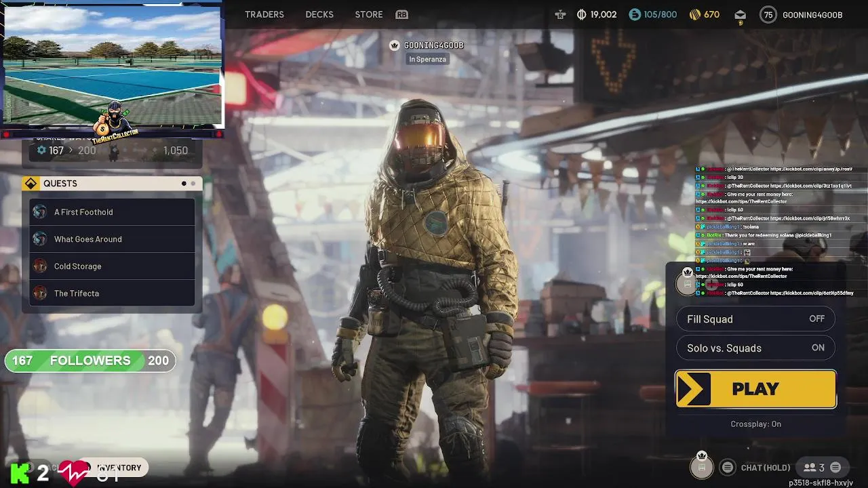The image size is (868, 488).
Task: Open the Quests panel header
Action: pos(112,184)
